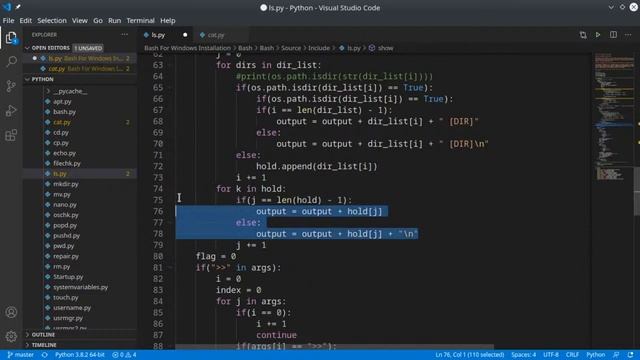The image size is (640, 360).
Task: Open changes compare icon in editor toolbar
Action: point(583,35)
